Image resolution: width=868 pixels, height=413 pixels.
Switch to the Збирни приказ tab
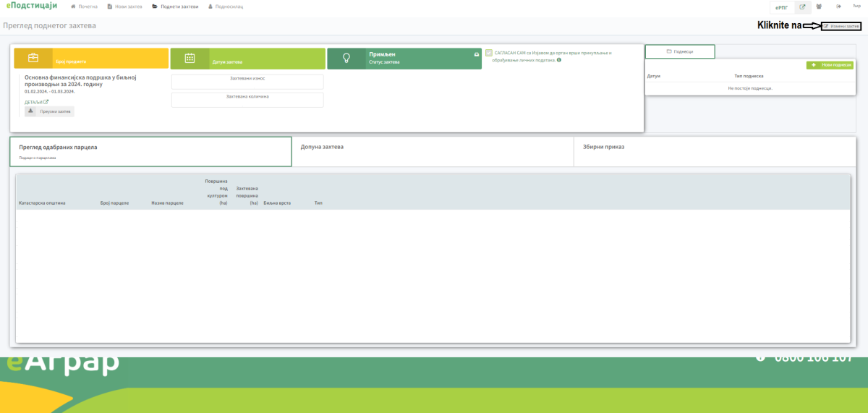pyautogui.click(x=715, y=152)
